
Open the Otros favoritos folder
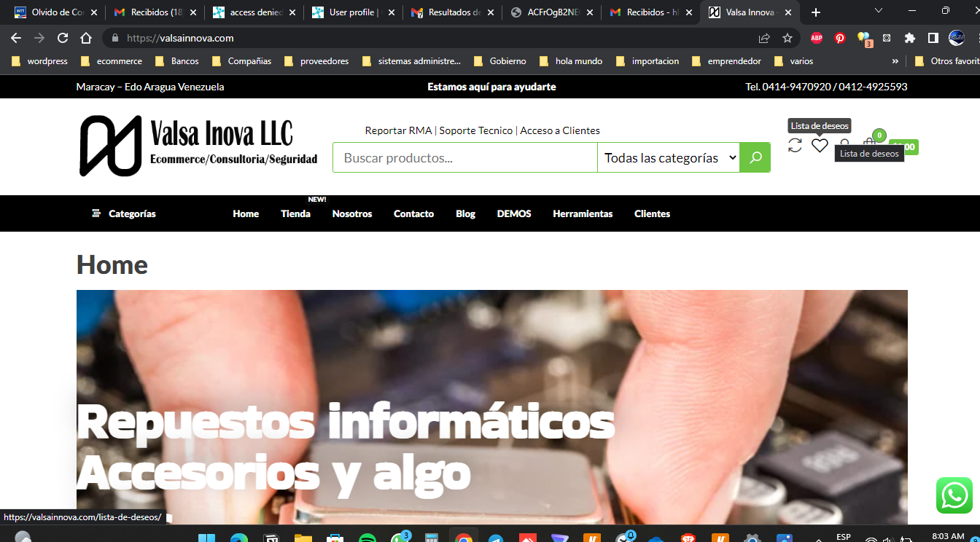point(946,61)
